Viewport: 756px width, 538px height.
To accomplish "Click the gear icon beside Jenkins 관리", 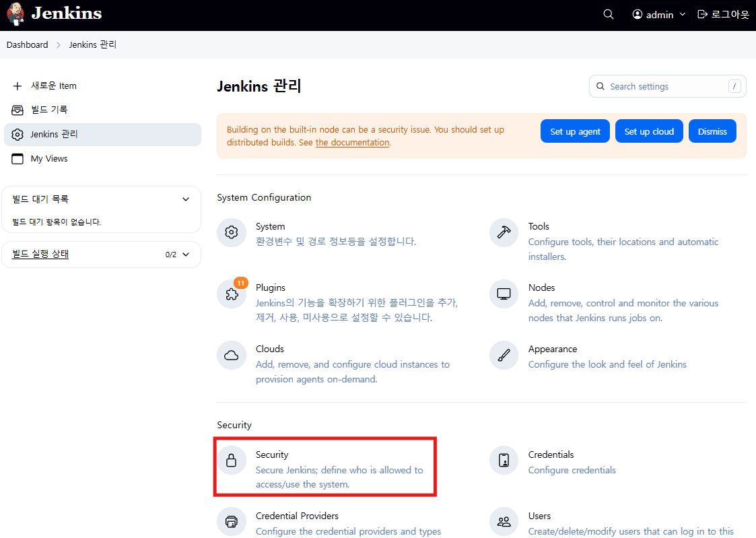I will [18, 135].
